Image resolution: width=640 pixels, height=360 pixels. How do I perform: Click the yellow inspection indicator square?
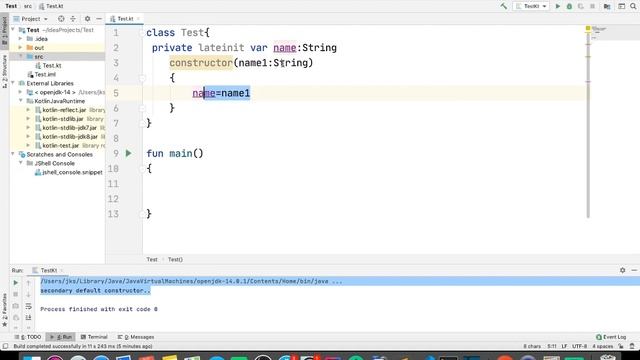pos(588,28)
